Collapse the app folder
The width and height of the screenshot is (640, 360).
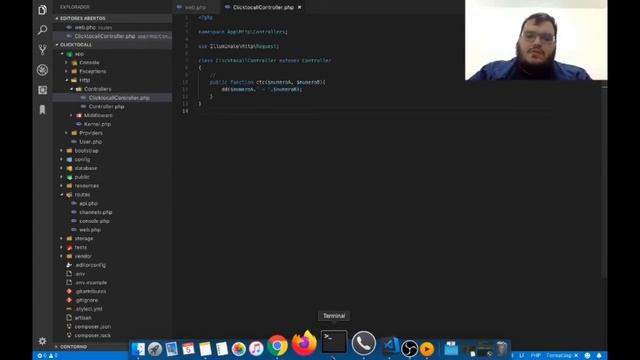tap(79, 54)
